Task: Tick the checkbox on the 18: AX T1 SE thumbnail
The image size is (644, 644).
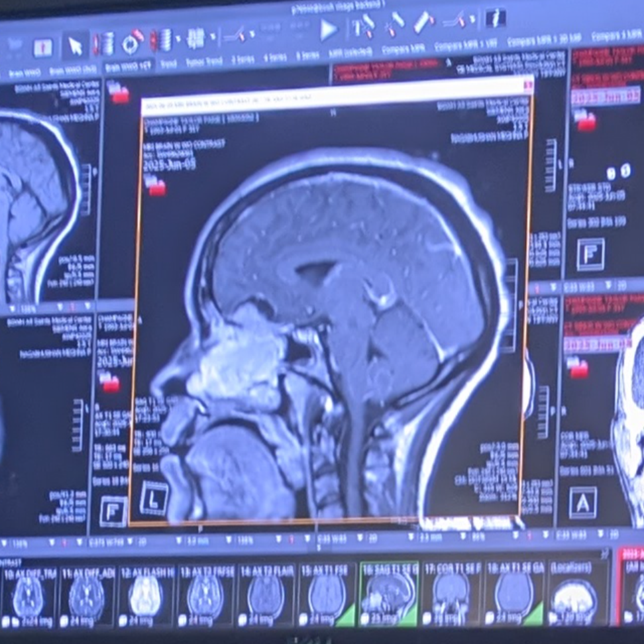Action: click(x=490, y=618)
